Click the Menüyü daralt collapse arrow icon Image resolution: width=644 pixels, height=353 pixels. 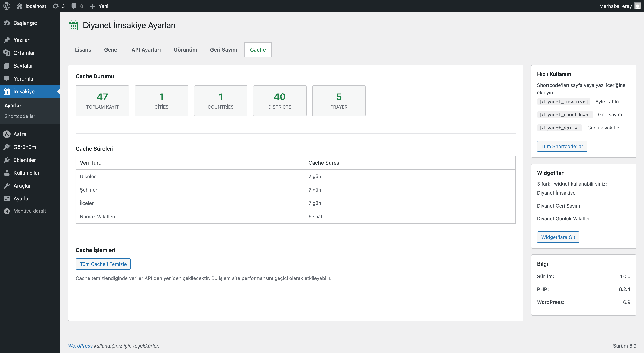pyautogui.click(x=7, y=211)
